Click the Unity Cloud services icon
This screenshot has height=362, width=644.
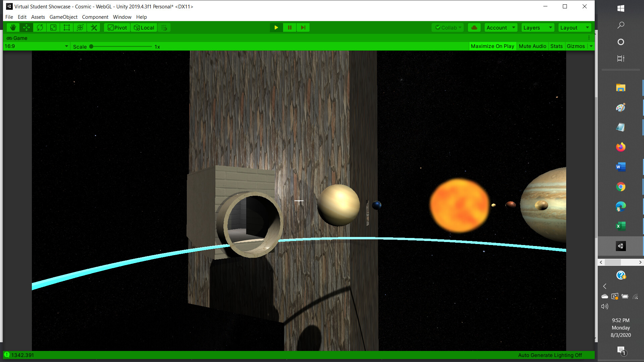pyautogui.click(x=474, y=27)
